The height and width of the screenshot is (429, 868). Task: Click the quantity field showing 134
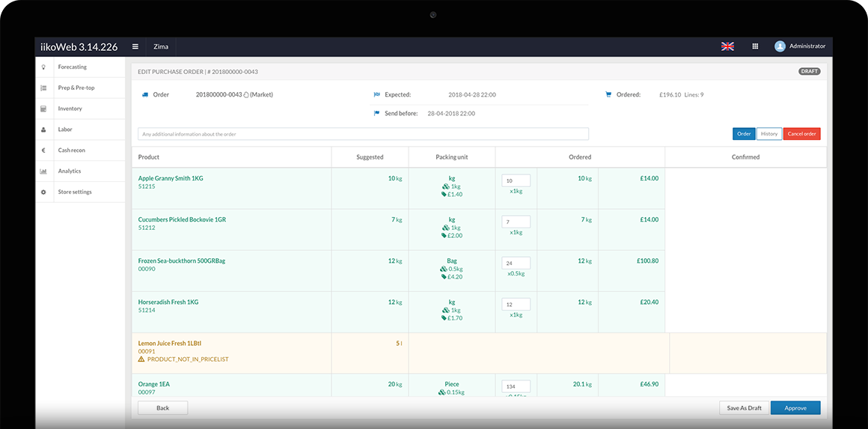516,386
